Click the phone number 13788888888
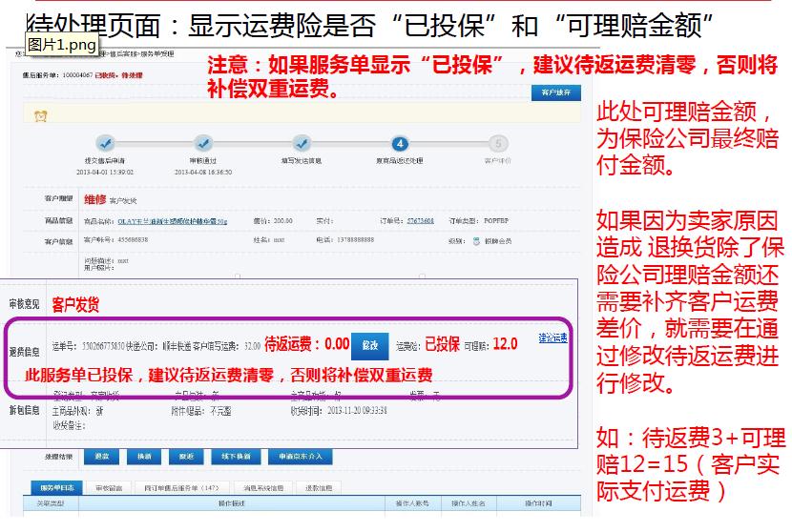792x532 pixels. tap(356, 239)
